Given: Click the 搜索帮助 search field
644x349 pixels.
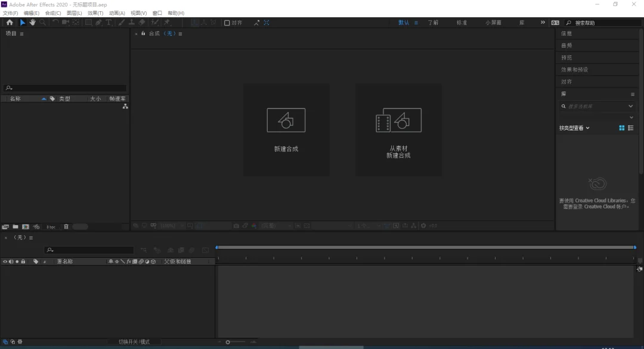Looking at the screenshot, I should point(603,23).
